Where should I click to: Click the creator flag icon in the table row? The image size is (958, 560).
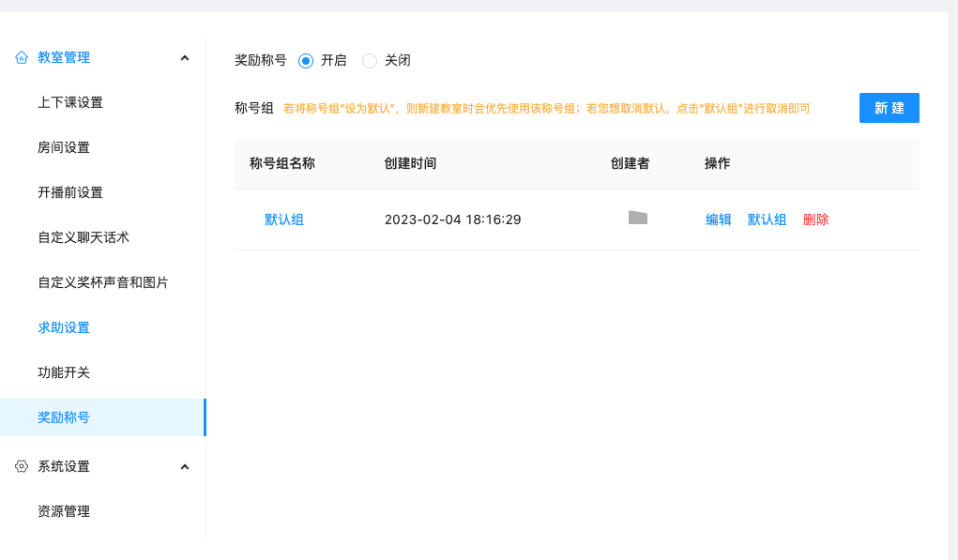638,218
